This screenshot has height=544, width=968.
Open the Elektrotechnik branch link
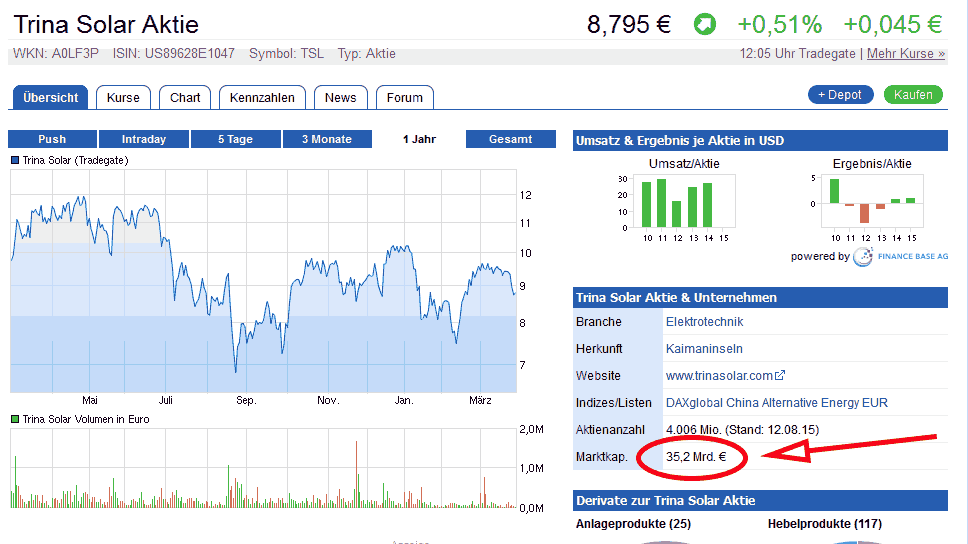pos(704,322)
